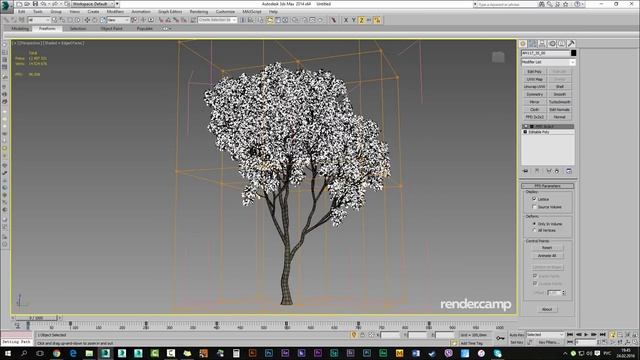
Task: Click the Reset control points button
Action: (547, 248)
